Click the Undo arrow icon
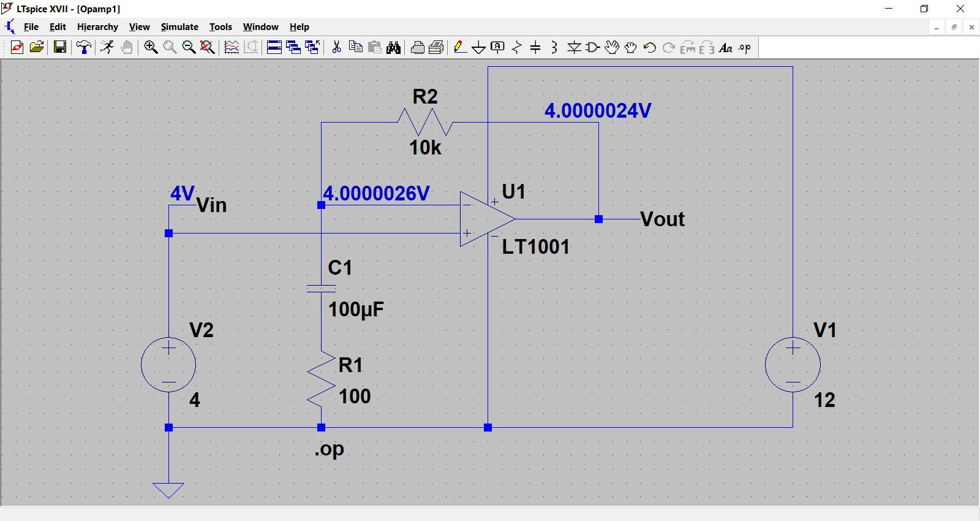Image resolution: width=980 pixels, height=521 pixels. coord(650,47)
